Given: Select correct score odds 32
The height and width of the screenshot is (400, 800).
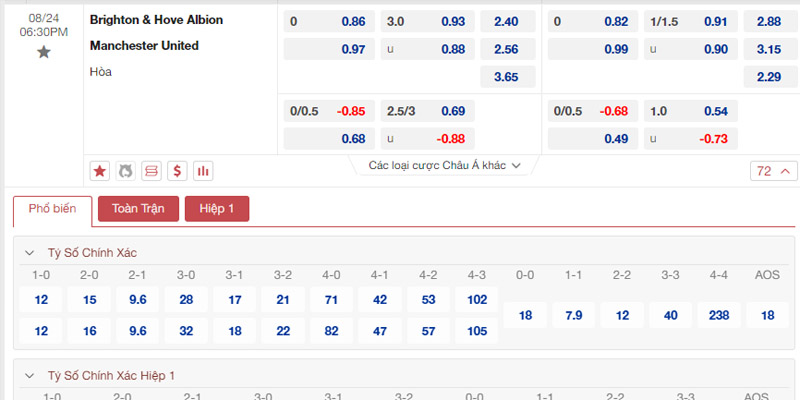Looking at the screenshot, I should click(x=186, y=331).
